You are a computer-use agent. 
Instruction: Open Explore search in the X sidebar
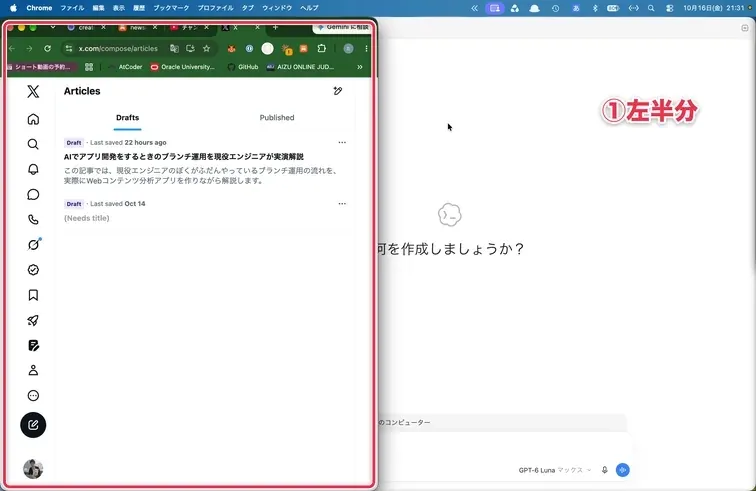coord(33,144)
